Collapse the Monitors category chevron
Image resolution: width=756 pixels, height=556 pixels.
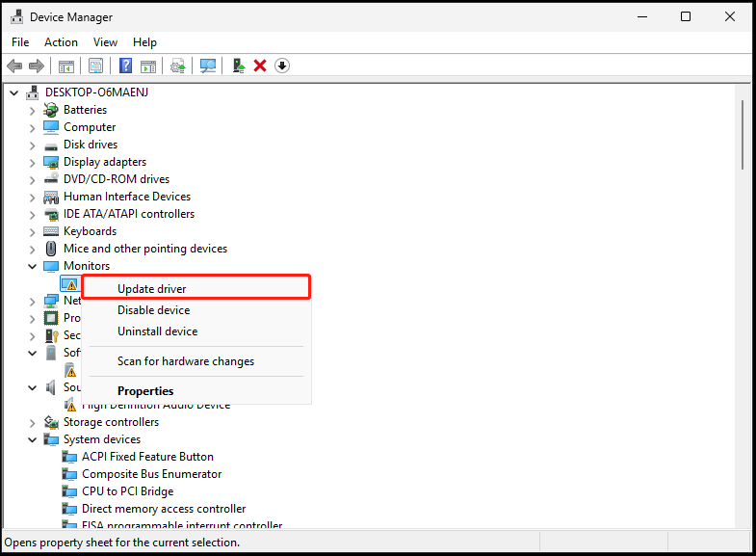[x=33, y=266]
